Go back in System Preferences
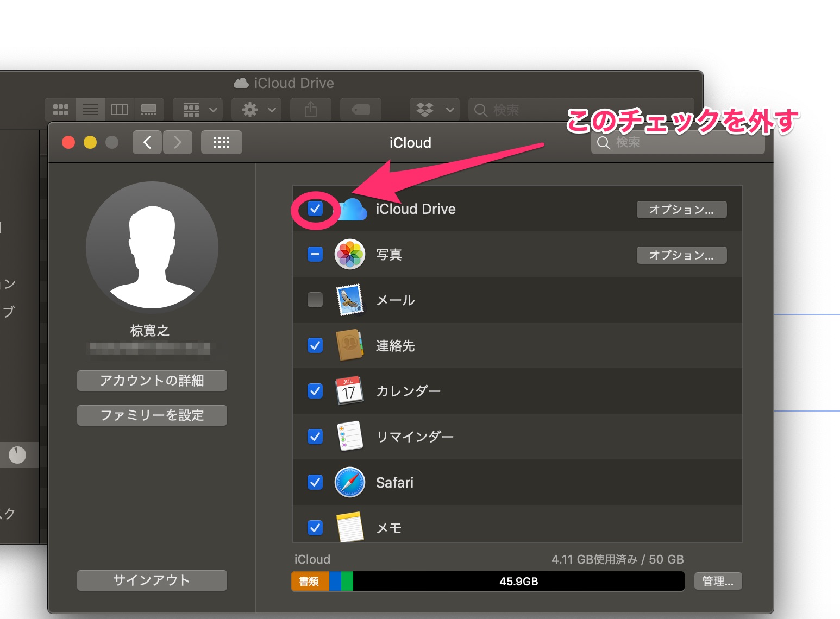 coord(147,142)
